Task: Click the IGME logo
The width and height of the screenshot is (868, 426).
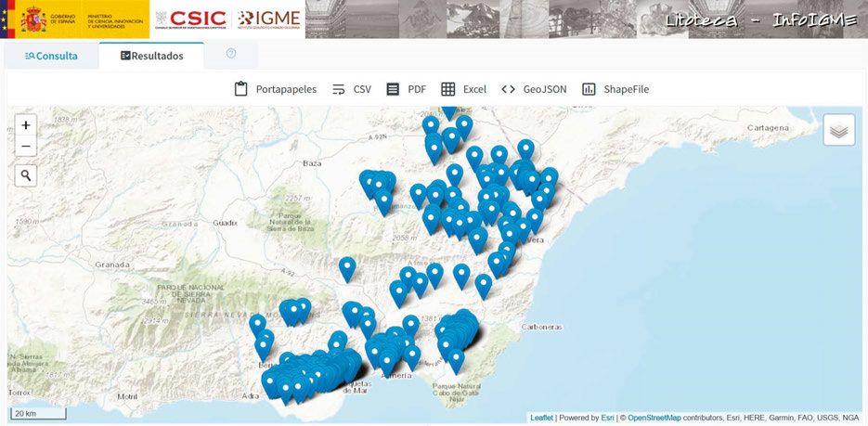Action: pos(269,19)
